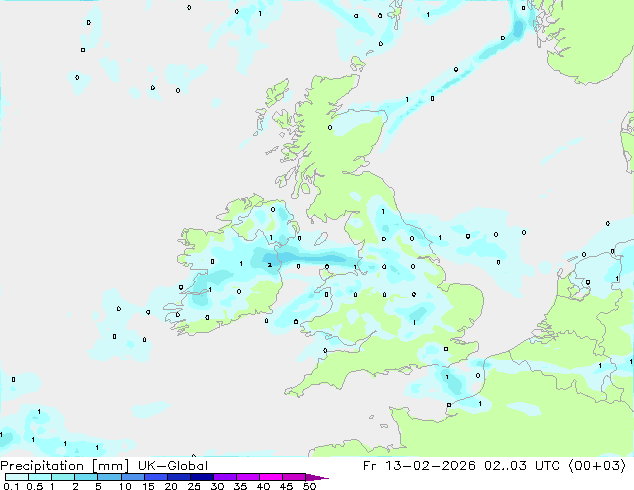Click the '35' legend tick label
The height and width of the screenshot is (490, 634).
[x=240, y=486]
